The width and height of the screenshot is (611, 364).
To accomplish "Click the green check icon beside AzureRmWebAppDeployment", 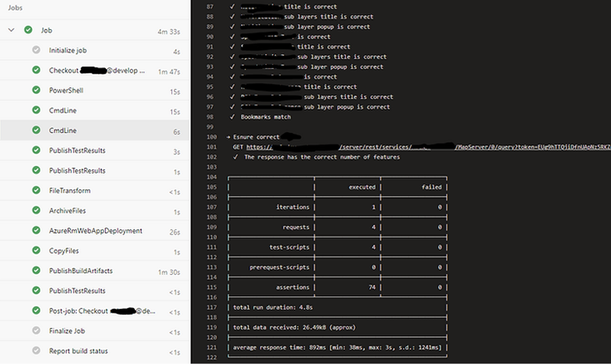I will pyautogui.click(x=36, y=230).
